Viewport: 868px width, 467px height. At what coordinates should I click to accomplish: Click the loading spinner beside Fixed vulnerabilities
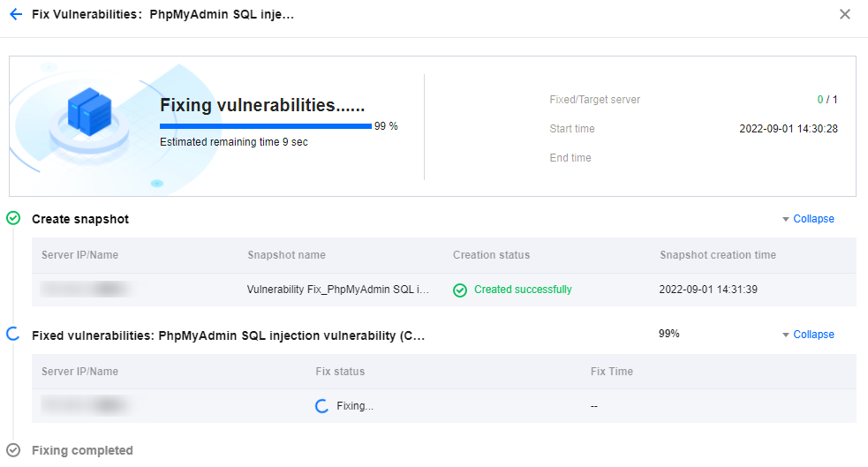coord(13,335)
